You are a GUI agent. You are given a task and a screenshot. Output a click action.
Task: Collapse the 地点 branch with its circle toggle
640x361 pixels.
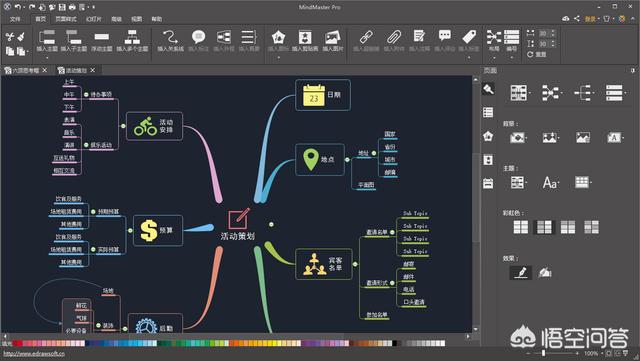(x=347, y=160)
